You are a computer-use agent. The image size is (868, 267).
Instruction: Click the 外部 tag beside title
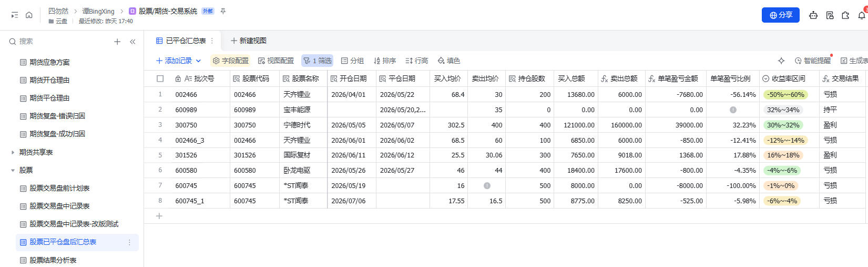click(x=208, y=11)
